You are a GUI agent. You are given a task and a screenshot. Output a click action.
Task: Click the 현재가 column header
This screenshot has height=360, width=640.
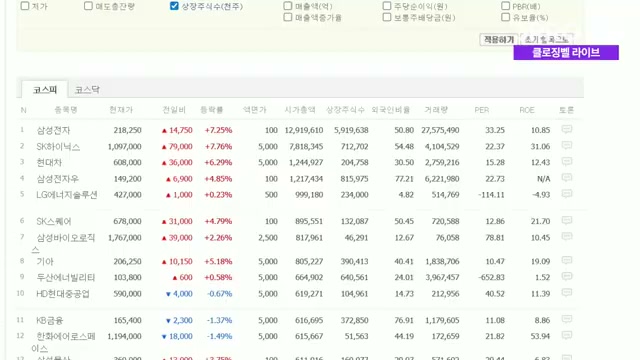(x=121, y=110)
